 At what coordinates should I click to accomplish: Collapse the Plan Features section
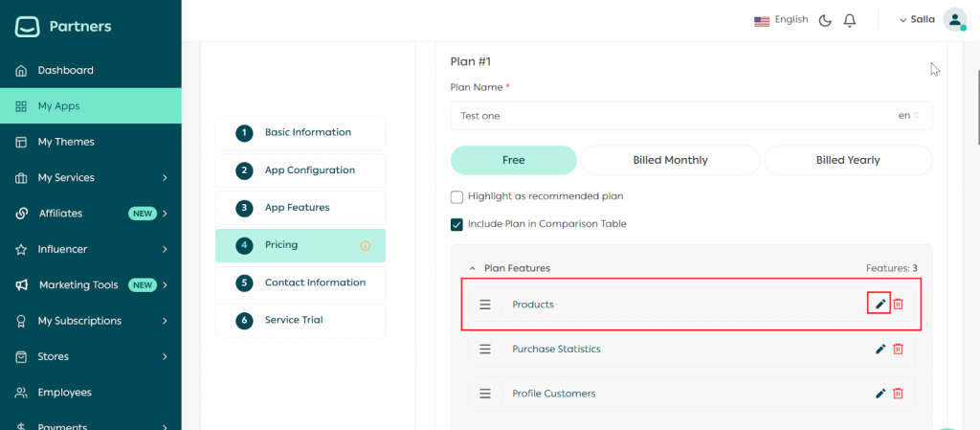coord(472,269)
